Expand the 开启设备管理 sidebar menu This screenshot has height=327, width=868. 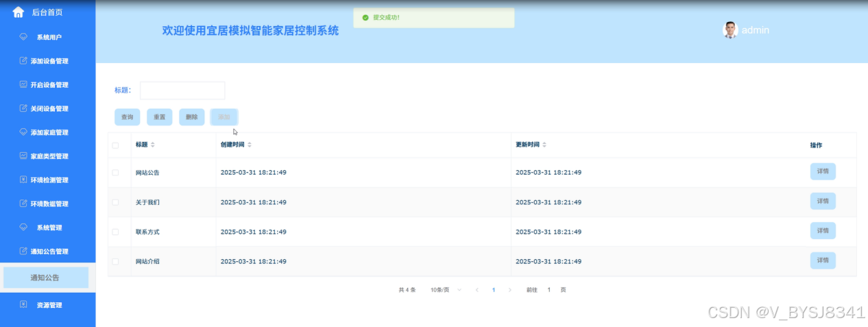pos(48,84)
